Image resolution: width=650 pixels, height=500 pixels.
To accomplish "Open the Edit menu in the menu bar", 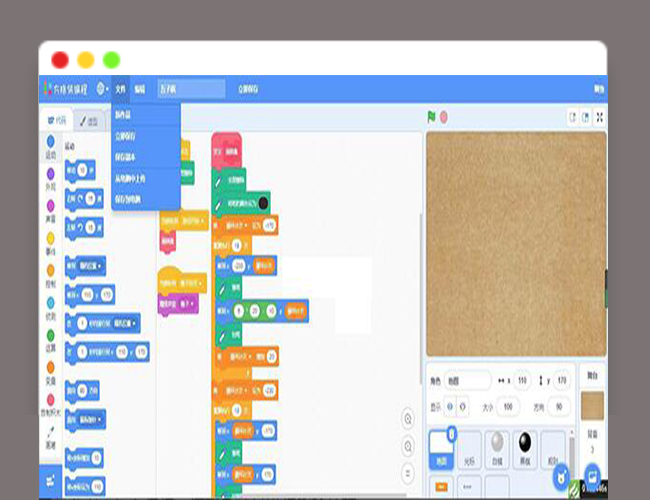I will click(140, 89).
